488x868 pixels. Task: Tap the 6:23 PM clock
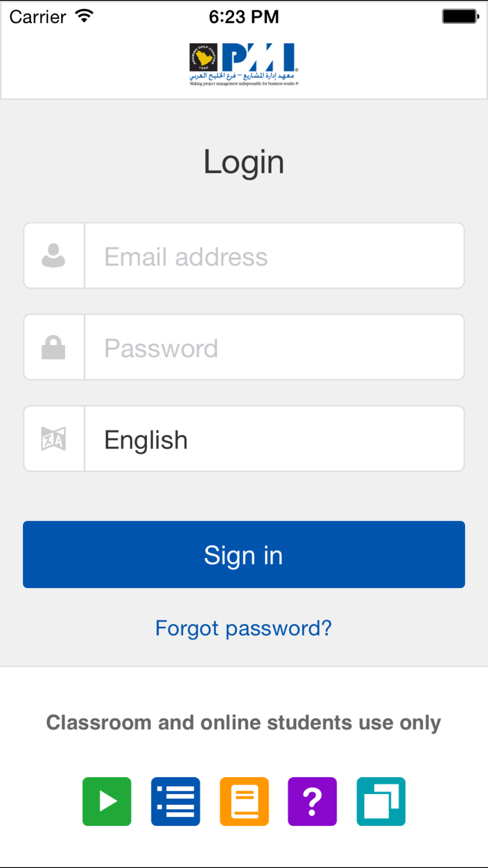pyautogui.click(x=244, y=17)
